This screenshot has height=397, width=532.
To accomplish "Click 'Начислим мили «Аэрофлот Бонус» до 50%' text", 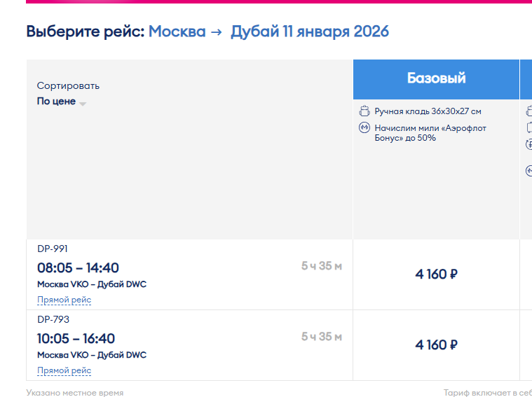I will point(430,133).
